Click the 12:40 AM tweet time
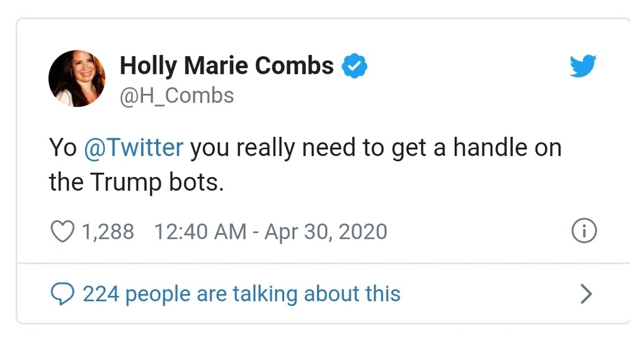The width and height of the screenshot is (630, 364). click(200, 232)
